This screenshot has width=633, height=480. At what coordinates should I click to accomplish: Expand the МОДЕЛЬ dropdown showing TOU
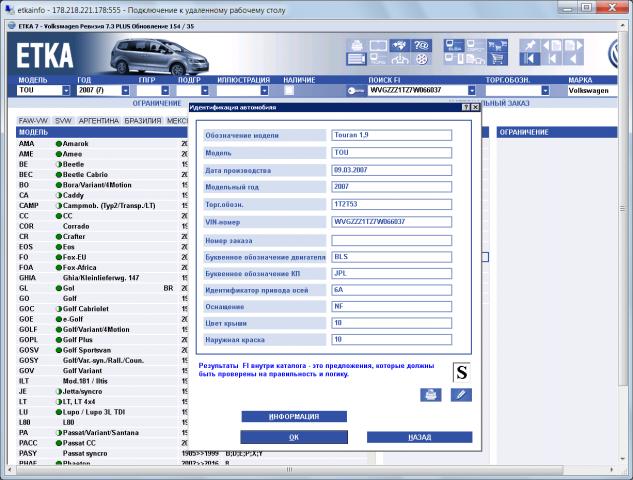pos(66,90)
